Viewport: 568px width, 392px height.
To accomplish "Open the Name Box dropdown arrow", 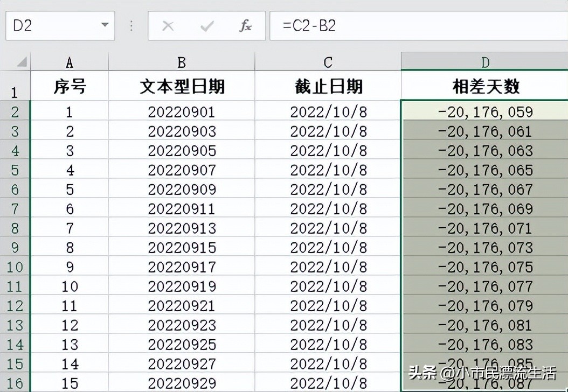I will [105, 25].
